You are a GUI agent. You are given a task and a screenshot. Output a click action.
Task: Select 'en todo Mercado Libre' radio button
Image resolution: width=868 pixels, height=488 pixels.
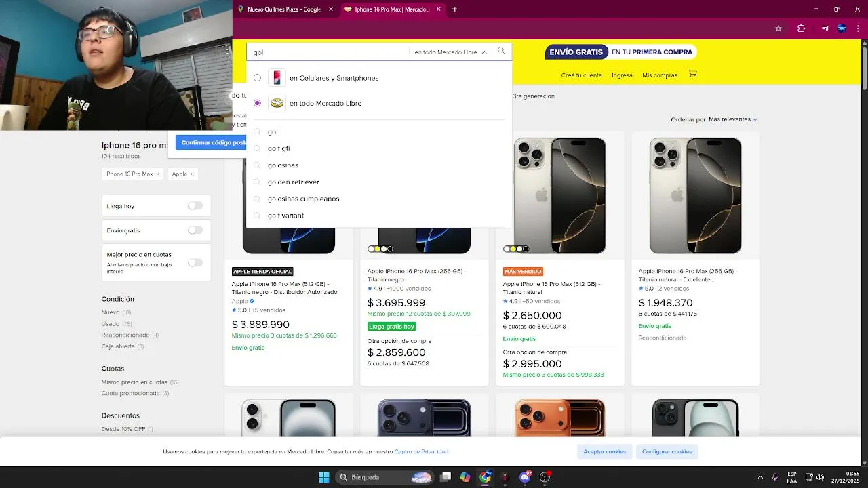[x=257, y=103]
